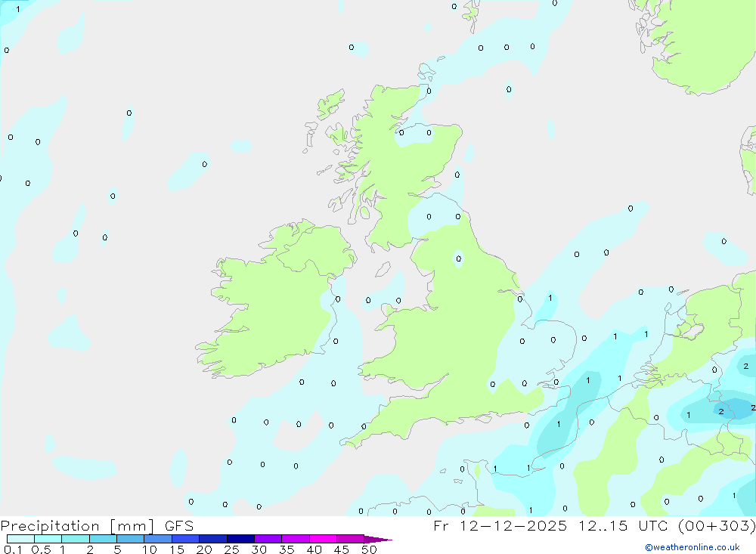Click the '50' legend scale label
The image size is (756, 554).
tap(369, 549)
